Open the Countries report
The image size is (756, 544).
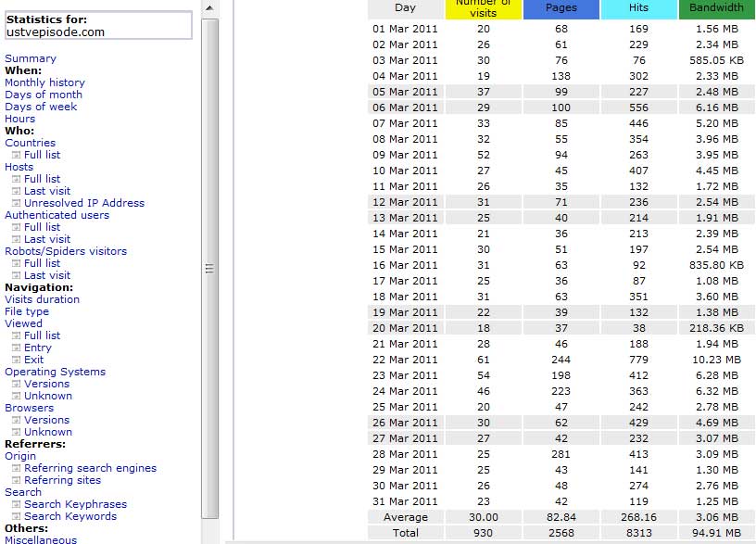pos(30,143)
